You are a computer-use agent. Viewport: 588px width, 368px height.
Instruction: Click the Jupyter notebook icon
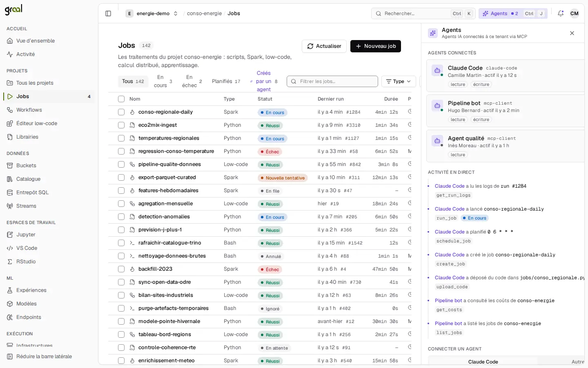(x=10, y=235)
